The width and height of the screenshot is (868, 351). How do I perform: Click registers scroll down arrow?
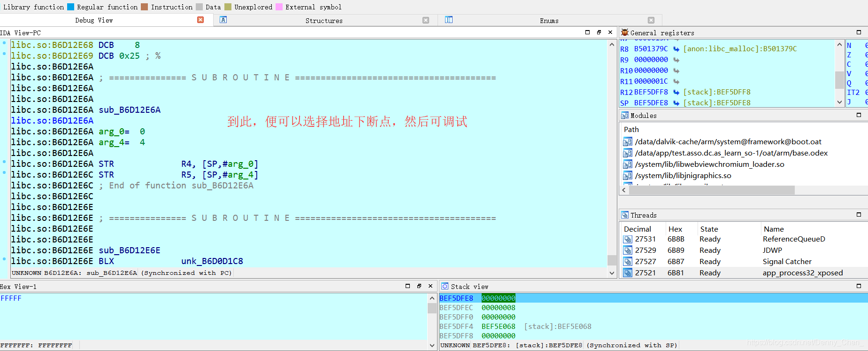[839, 102]
